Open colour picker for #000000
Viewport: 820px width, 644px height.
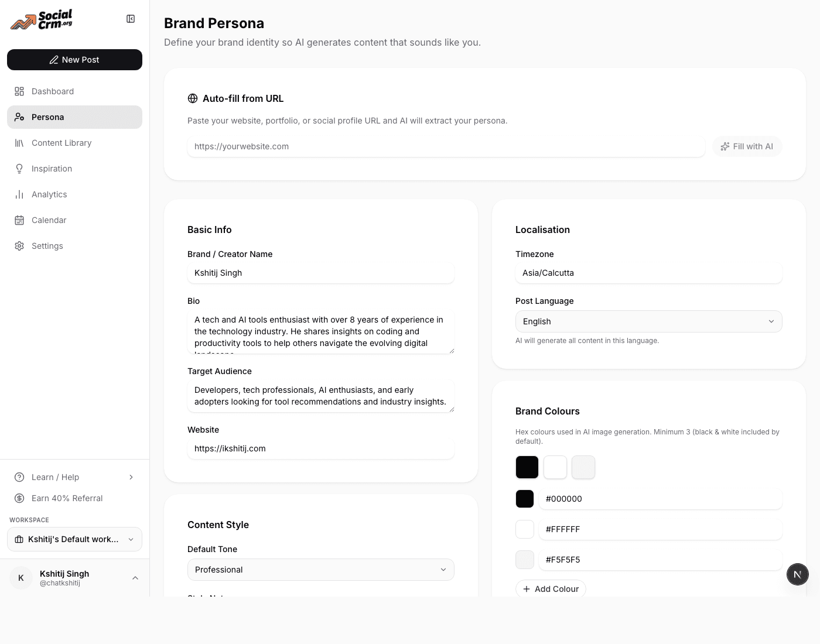pos(525,499)
